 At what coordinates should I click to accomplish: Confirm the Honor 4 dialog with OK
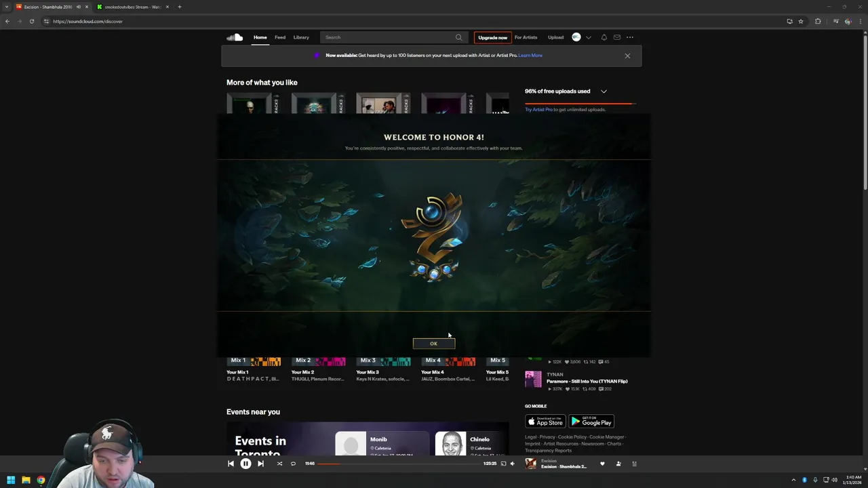(434, 344)
